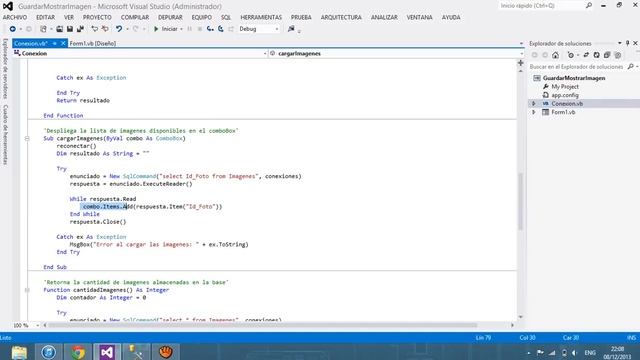This screenshot has height=360, width=640.
Task: Click the Visual Studio taskbar icon
Action: [107, 352]
